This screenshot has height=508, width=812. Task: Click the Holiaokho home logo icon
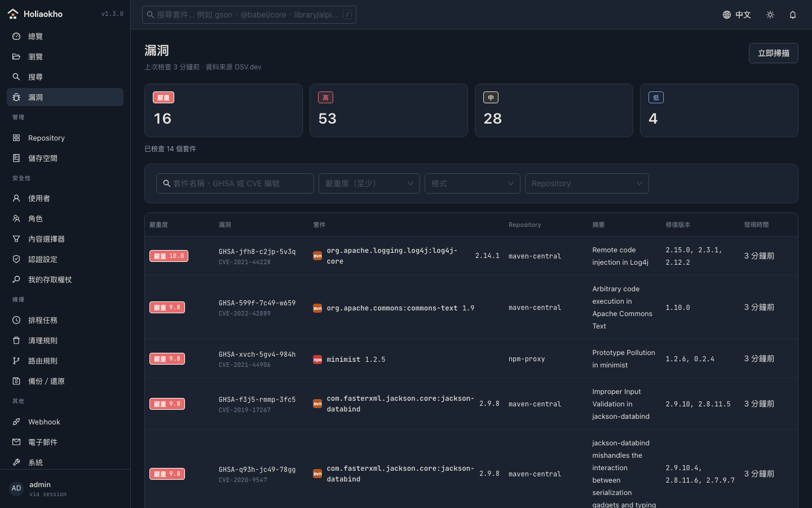pos(13,14)
